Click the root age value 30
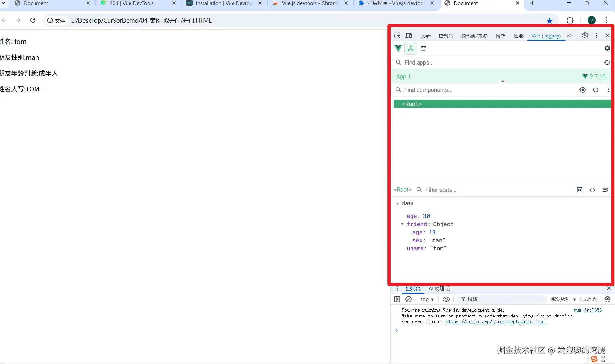Image resolution: width=615 pixels, height=364 pixels. 426,216
